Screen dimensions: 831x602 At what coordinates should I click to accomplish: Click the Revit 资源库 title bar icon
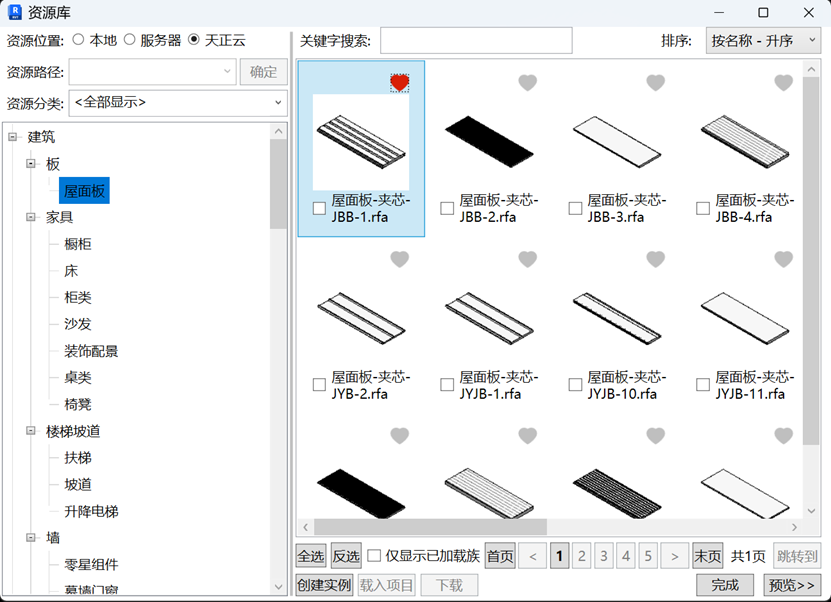coord(15,12)
